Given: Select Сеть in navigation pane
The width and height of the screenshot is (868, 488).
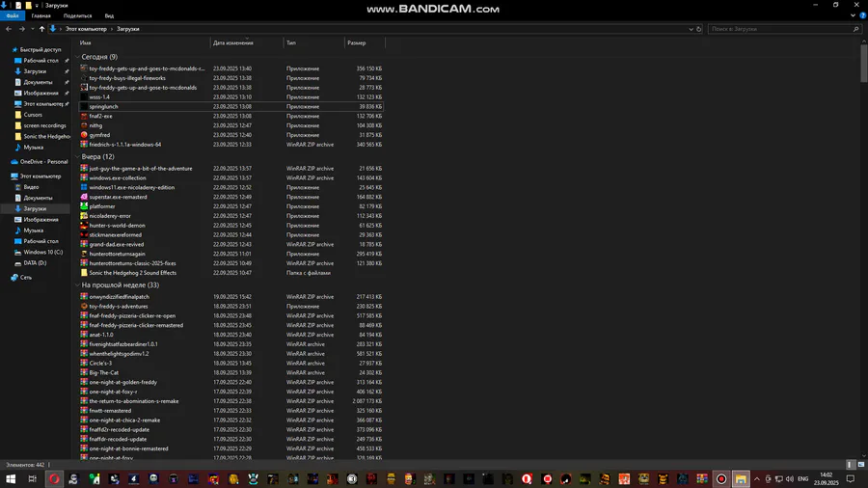Looking at the screenshot, I should 25,277.
